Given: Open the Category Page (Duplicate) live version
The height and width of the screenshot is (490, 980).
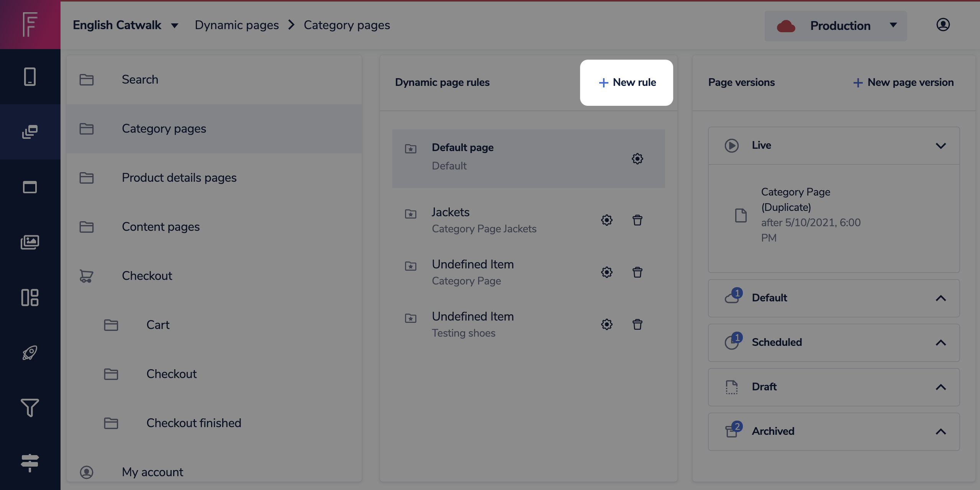Looking at the screenshot, I should coord(795,199).
